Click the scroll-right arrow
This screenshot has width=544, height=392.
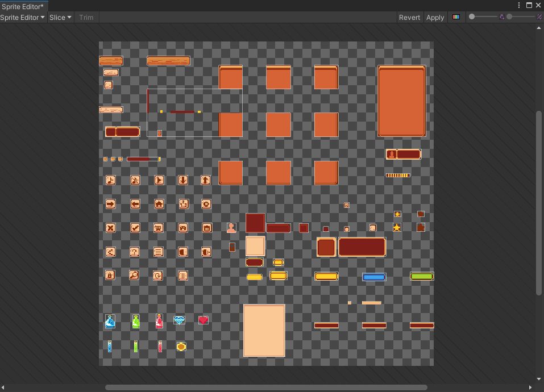(x=530, y=387)
